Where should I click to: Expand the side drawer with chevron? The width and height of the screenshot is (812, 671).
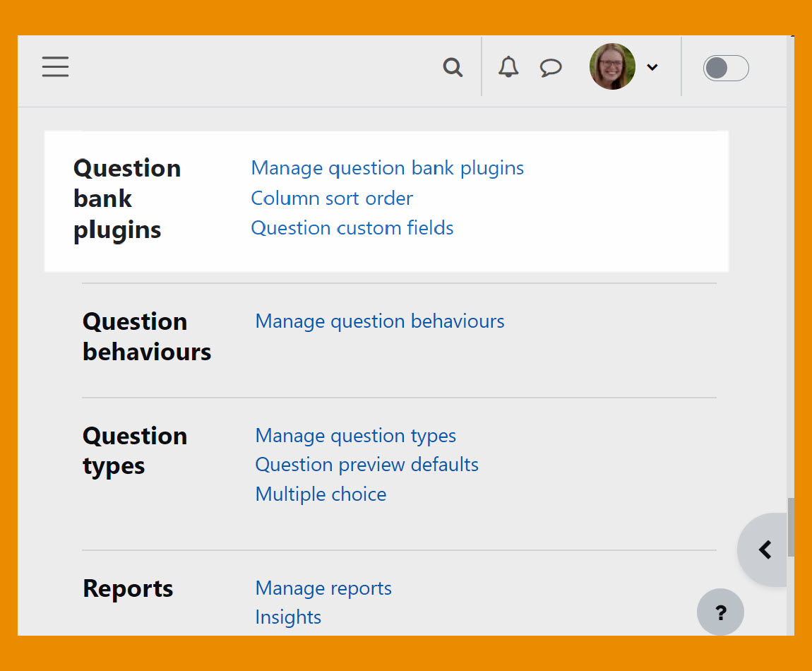[x=765, y=550]
